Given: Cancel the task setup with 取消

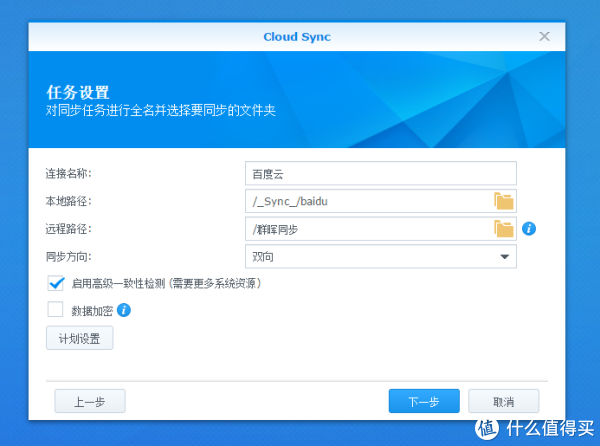Looking at the screenshot, I should (503, 401).
